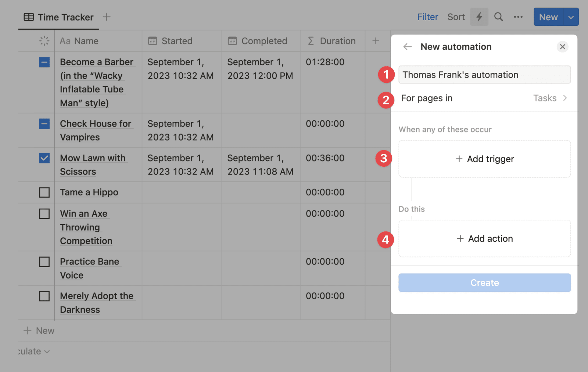Image resolution: width=588 pixels, height=372 pixels.
Task: Click the Add trigger button
Action: pyautogui.click(x=484, y=159)
